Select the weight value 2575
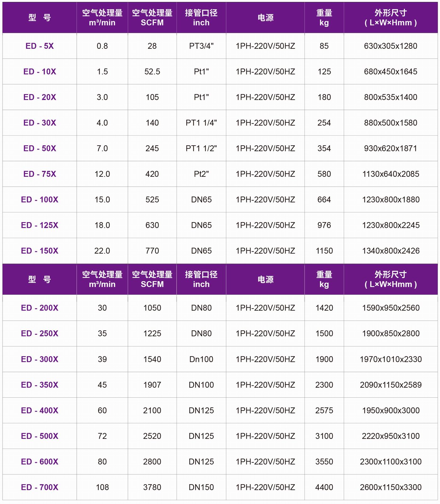This screenshot has width=440, height=504. point(324,410)
